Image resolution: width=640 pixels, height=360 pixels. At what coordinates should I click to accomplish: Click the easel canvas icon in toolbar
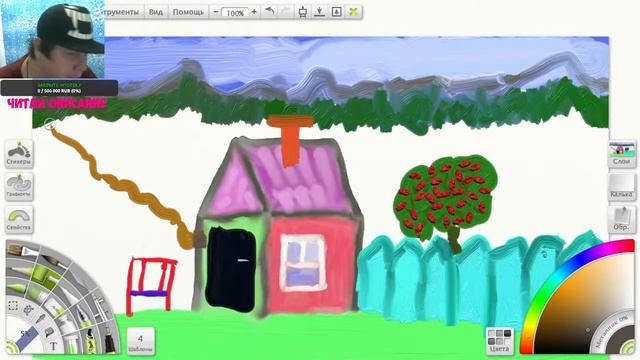pos(302,12)
